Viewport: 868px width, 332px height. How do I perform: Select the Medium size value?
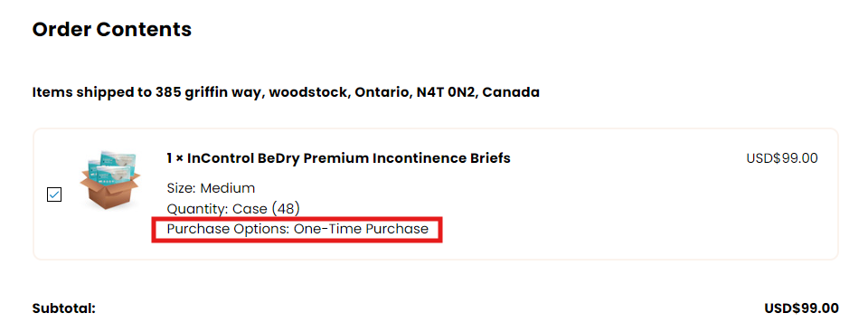click(x=228, y=188)
